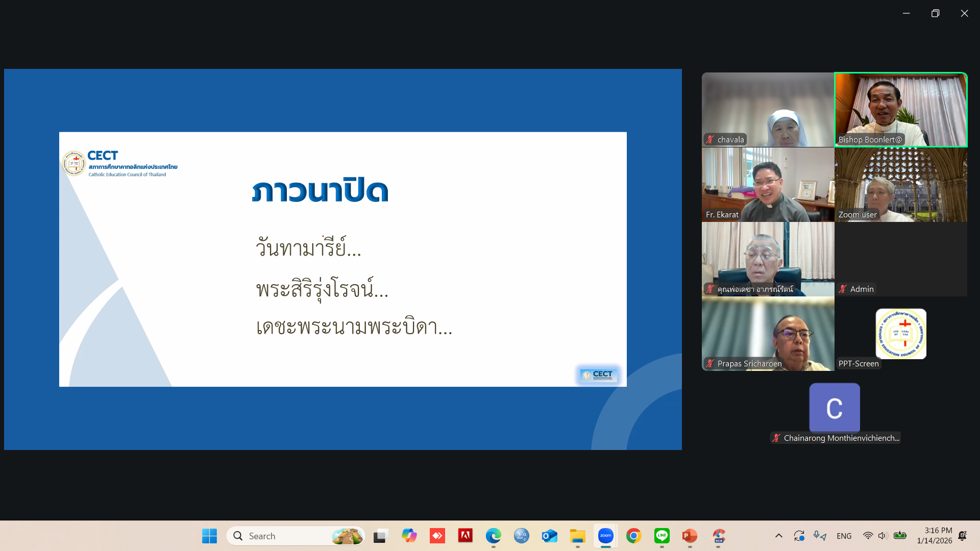Open LINE app in taskbar
Screen dimensions: 980x551
click(661, 536)
